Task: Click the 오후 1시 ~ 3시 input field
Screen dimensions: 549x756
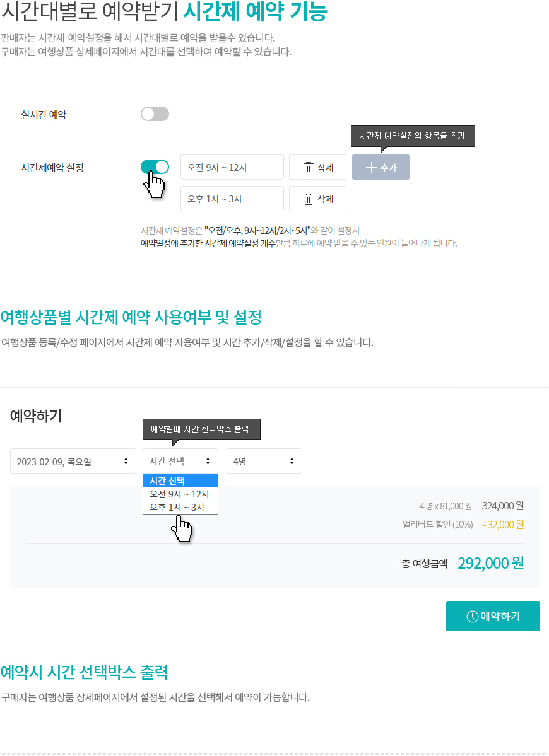Action: click(232, 199)
